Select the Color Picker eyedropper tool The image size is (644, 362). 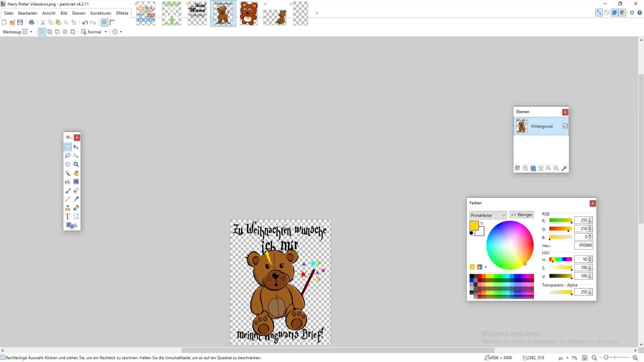(x=76, y=199)
